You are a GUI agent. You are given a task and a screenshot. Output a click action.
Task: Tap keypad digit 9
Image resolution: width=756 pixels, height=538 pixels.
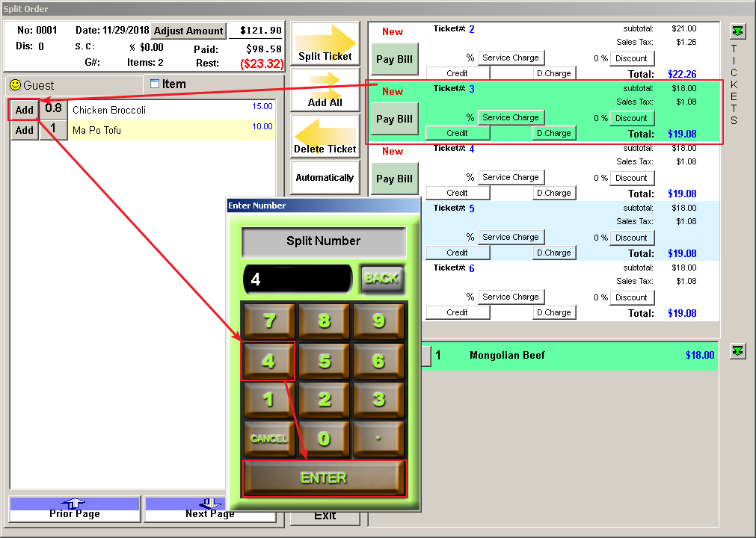(378, 321)
